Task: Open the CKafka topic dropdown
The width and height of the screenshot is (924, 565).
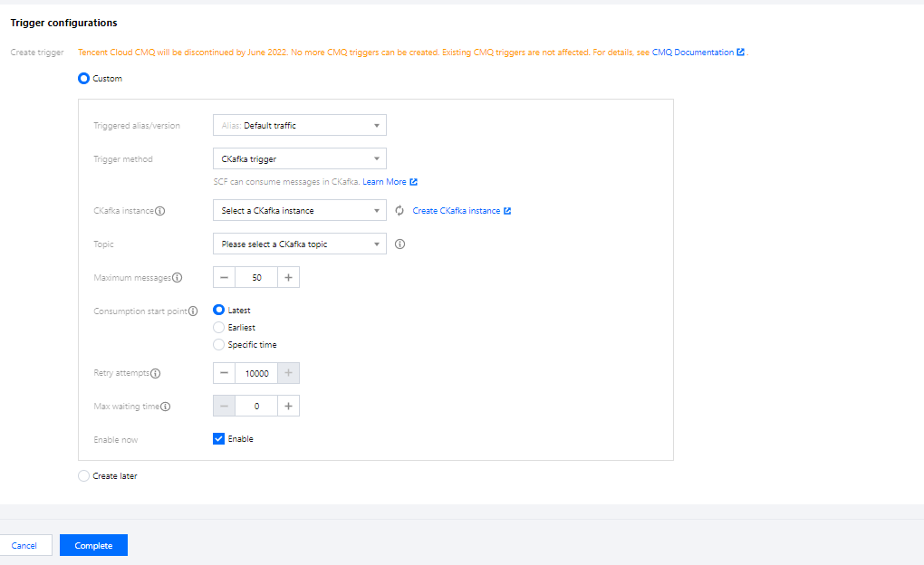Action: pos(299,244)
